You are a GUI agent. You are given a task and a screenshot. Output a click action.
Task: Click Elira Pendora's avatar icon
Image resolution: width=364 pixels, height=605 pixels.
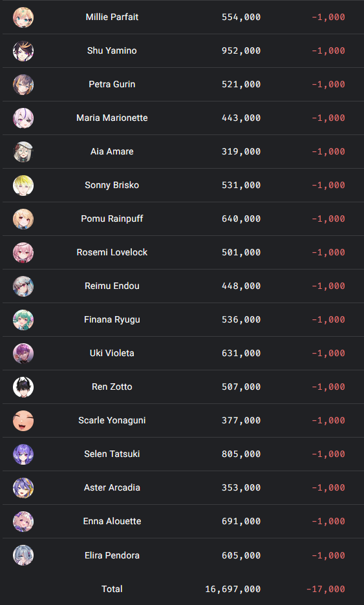(23, 555)
